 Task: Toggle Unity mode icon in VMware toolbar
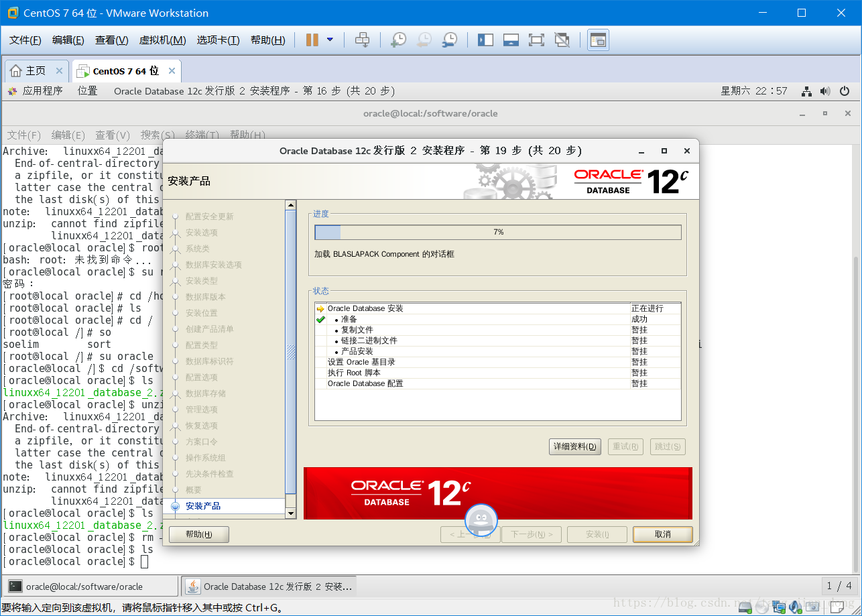[562, 40]
